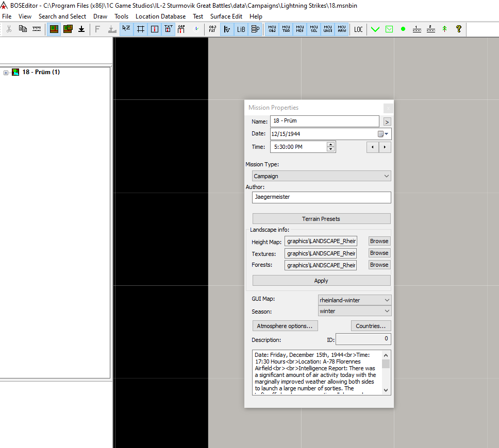
Task: Click the right arrow time button
Action: 385,147
